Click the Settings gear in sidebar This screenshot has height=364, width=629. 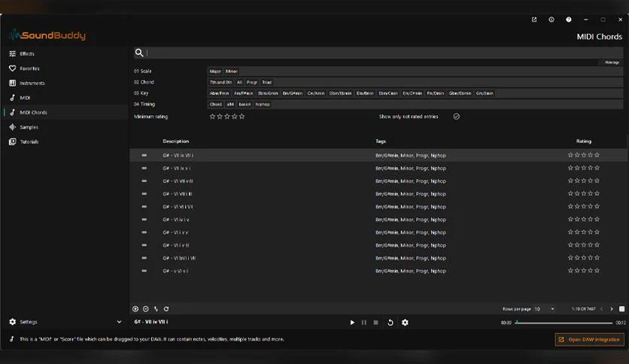[x=13, y=321]
